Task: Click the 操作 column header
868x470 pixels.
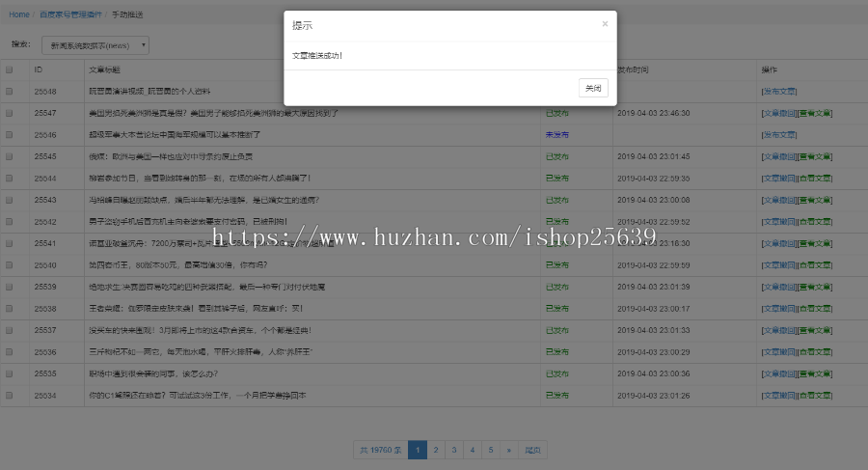Action: coord(770,69)
